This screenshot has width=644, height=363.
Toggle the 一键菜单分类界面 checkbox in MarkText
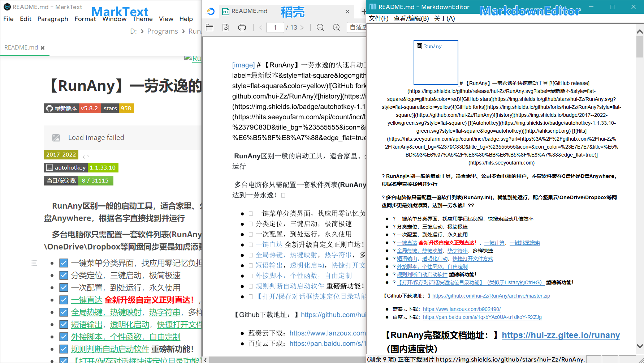pos(64,263)
